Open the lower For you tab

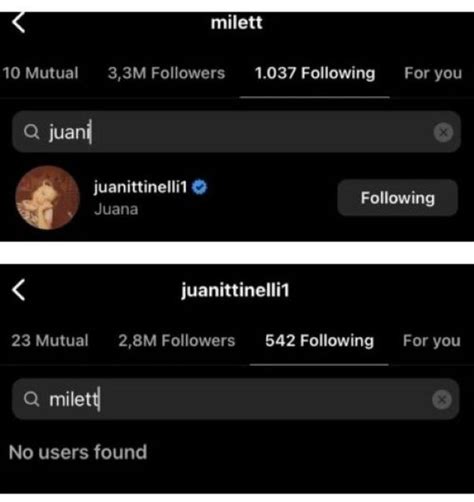(x=432, y=341)
